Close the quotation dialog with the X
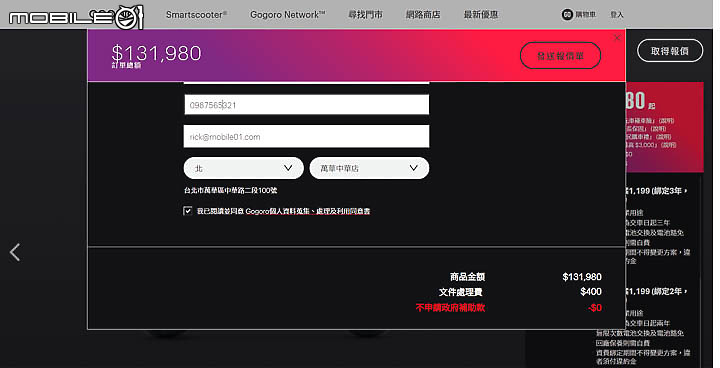The height and width of the screenshot is (368, 720). [x=617, y=38]
